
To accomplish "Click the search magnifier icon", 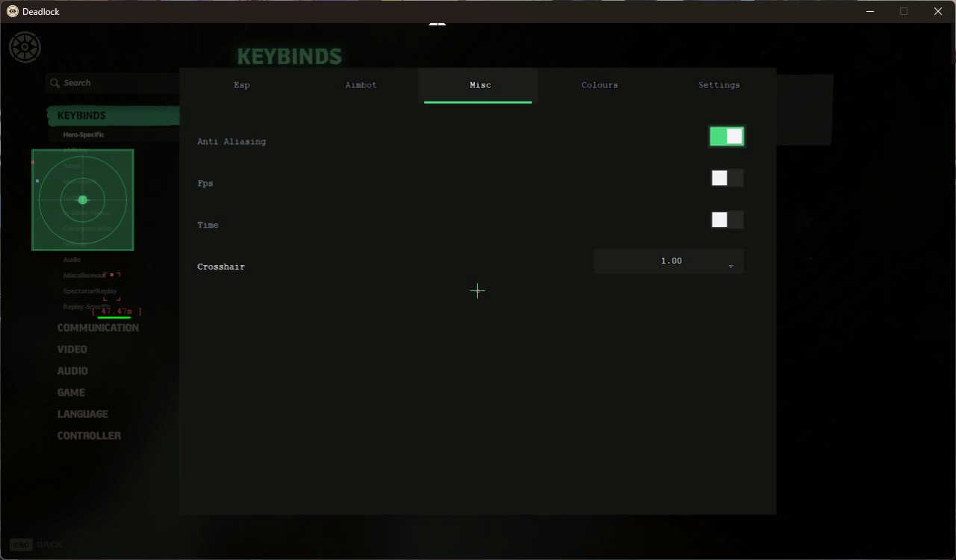I will point(55,84).
